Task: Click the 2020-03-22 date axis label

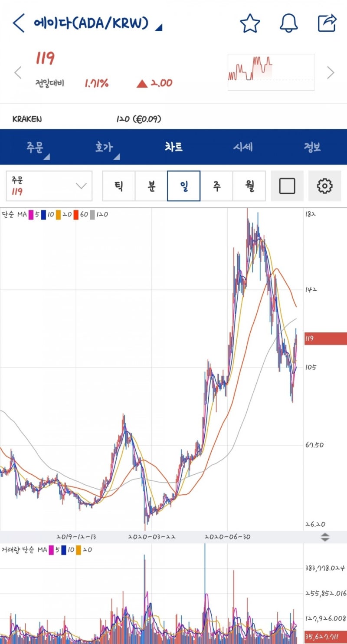Action: 152,537
